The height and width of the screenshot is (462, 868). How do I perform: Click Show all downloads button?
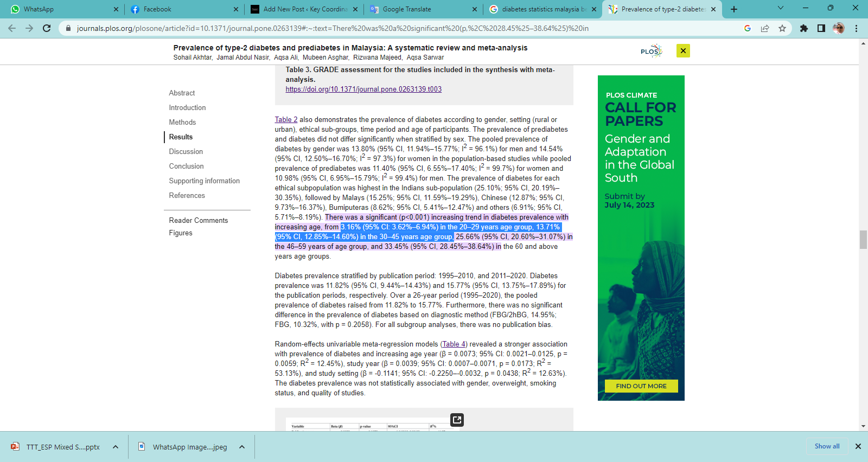pos(827,446)
